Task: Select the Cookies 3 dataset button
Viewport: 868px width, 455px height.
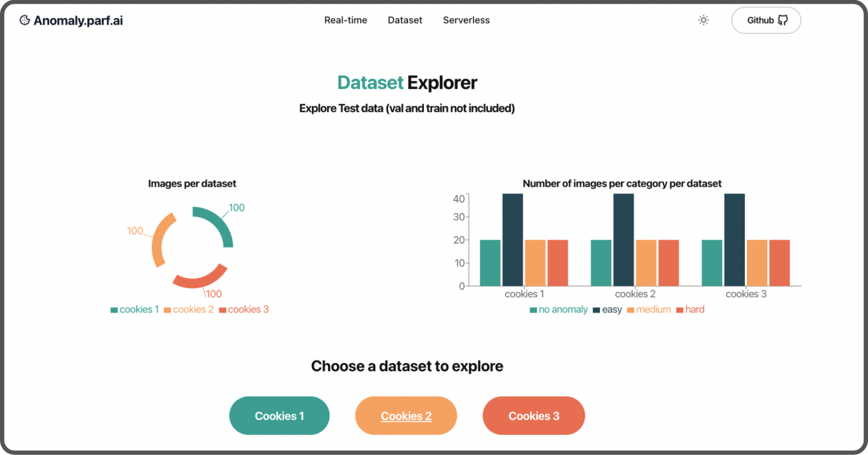Action: tap(534, 415)
